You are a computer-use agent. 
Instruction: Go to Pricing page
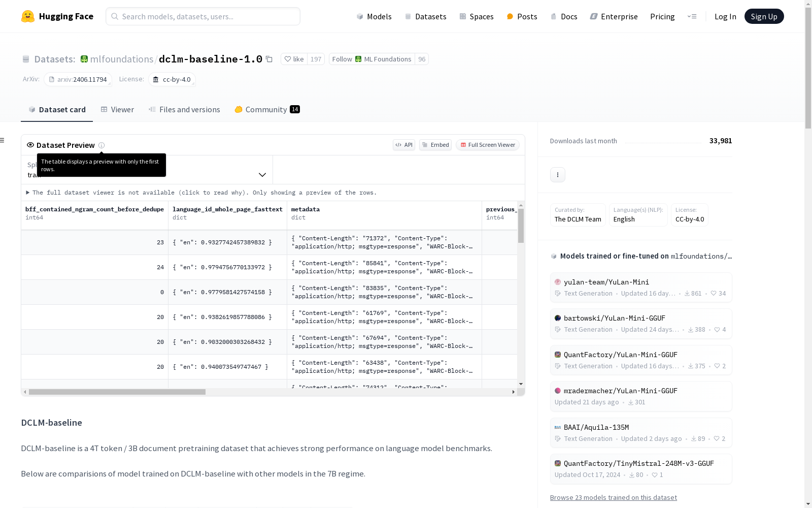662,16
